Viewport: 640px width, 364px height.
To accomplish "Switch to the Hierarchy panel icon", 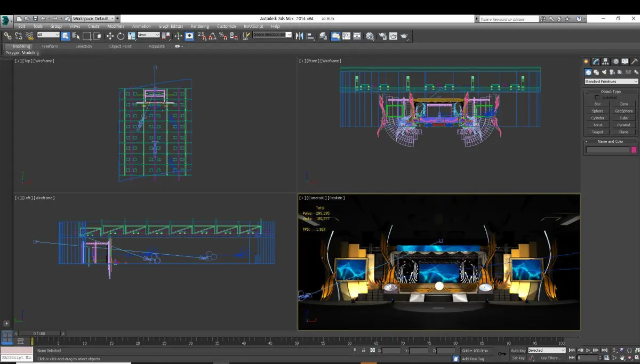I will 605,62.
